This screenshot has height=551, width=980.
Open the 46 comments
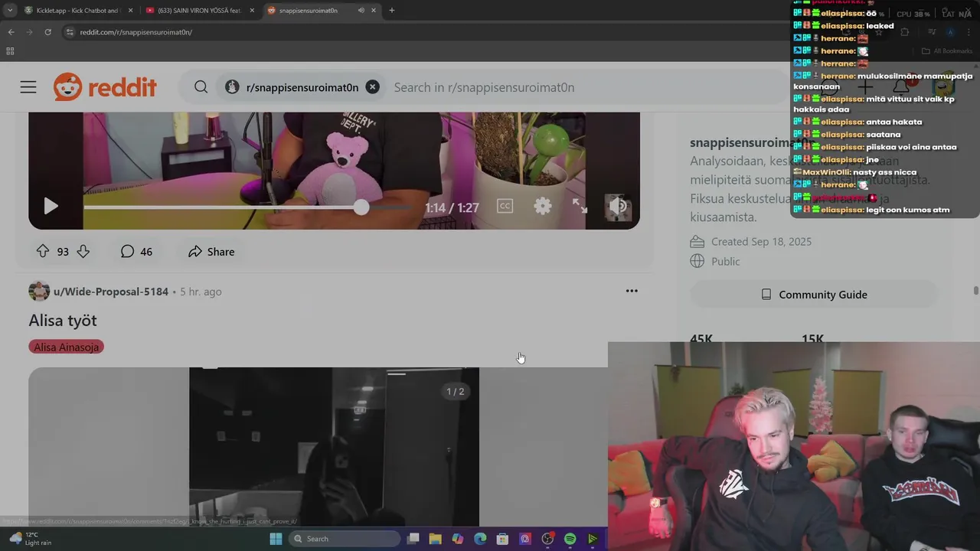point(136,251)
